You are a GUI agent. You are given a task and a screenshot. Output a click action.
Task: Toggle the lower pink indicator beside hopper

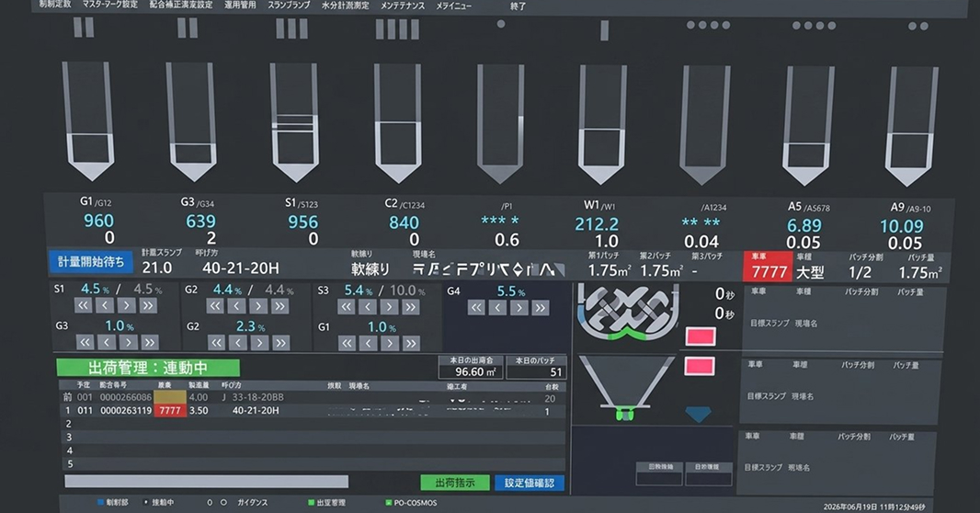tap(700, 366)
